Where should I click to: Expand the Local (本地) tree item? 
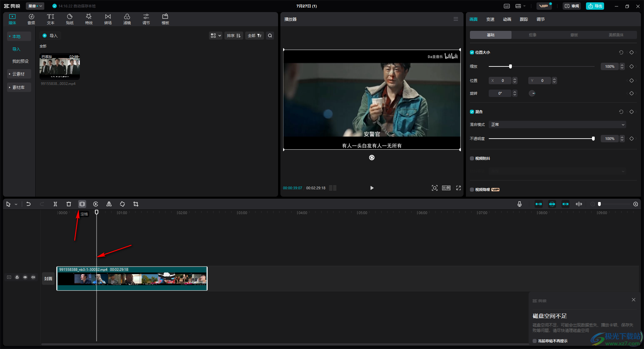coord(19,36)
